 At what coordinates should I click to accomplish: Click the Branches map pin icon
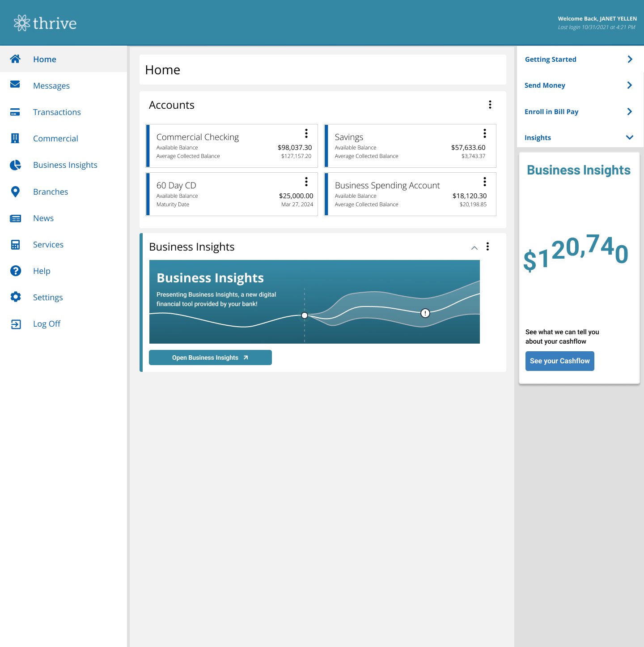click(x=15, y=192)
